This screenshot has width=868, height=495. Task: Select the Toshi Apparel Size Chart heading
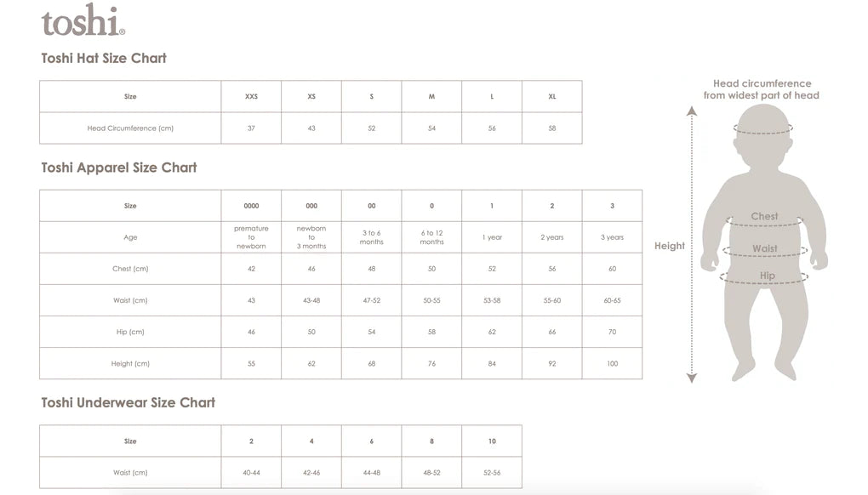point(119,168)
